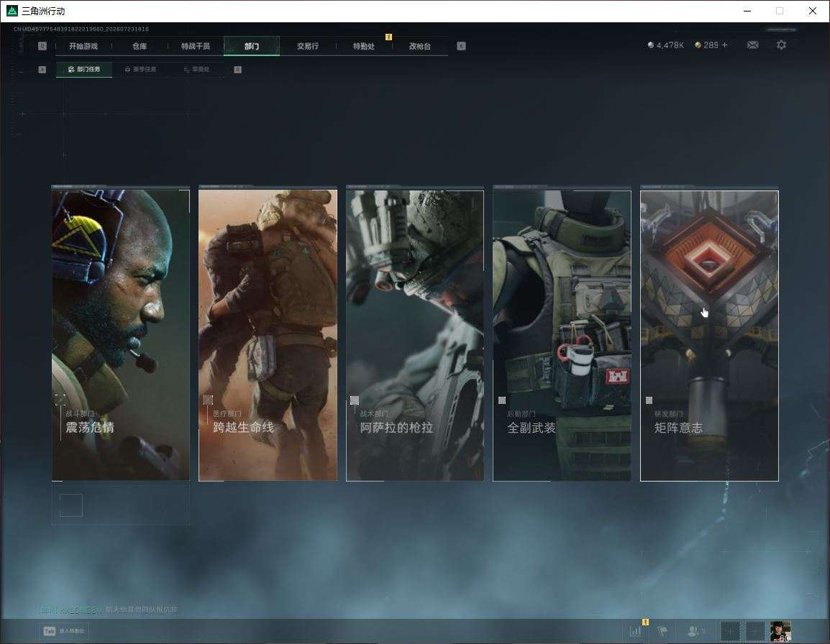Open the mail envelope icon
830x644 pixels.
[753, 45]
